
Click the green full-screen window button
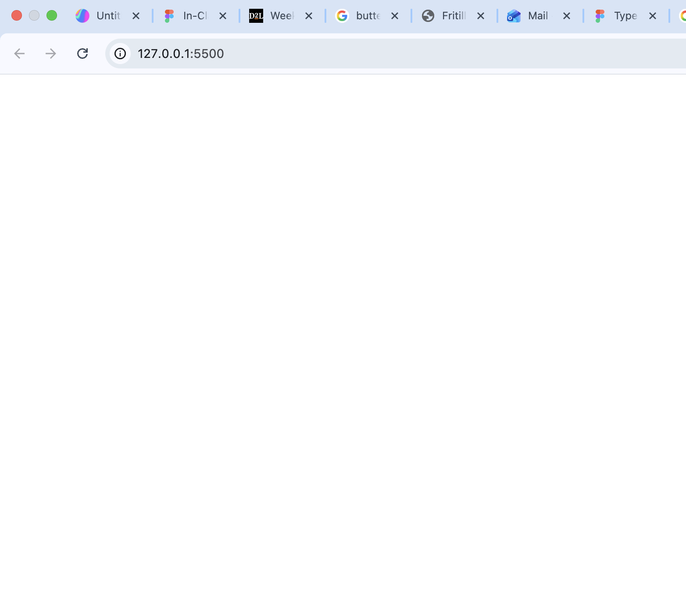coord(52,15)
